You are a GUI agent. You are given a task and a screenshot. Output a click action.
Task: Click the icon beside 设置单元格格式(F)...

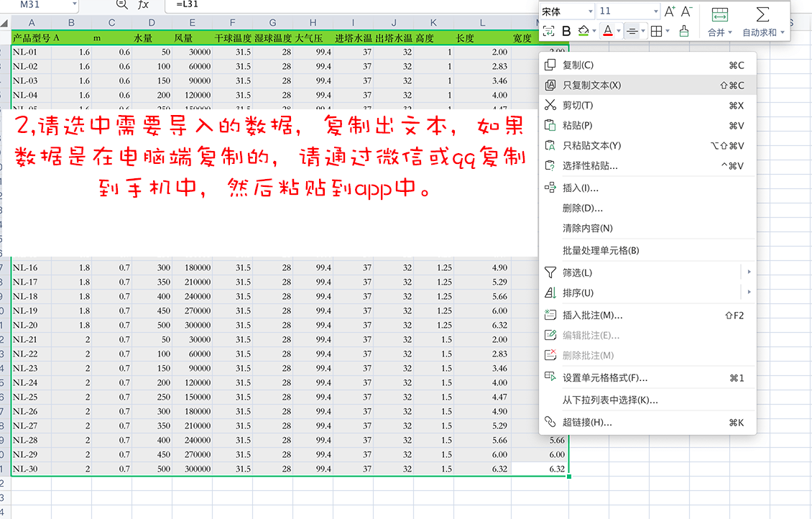click(x=550, y=377)
